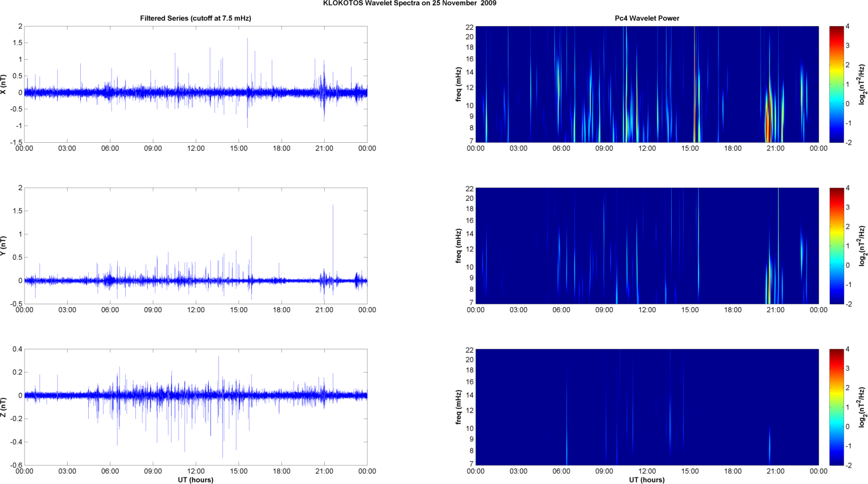Screen dimensions: 868x484
Task: Click the UT (hours) label under bottom wavelet plot
Action: [647, 479]
